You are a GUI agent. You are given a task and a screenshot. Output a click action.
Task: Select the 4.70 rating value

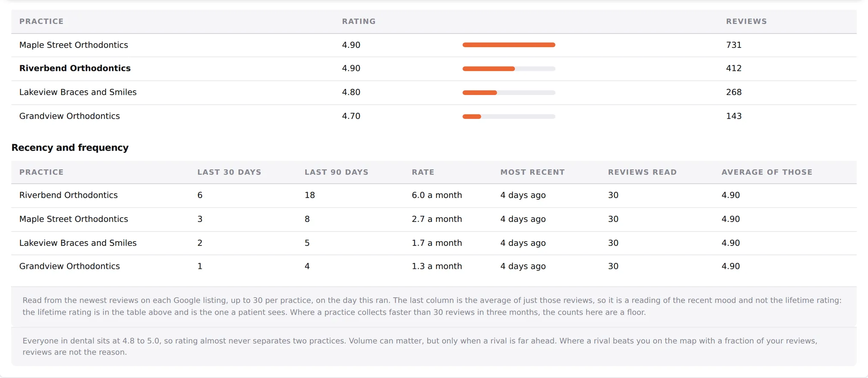pos(351,116)
